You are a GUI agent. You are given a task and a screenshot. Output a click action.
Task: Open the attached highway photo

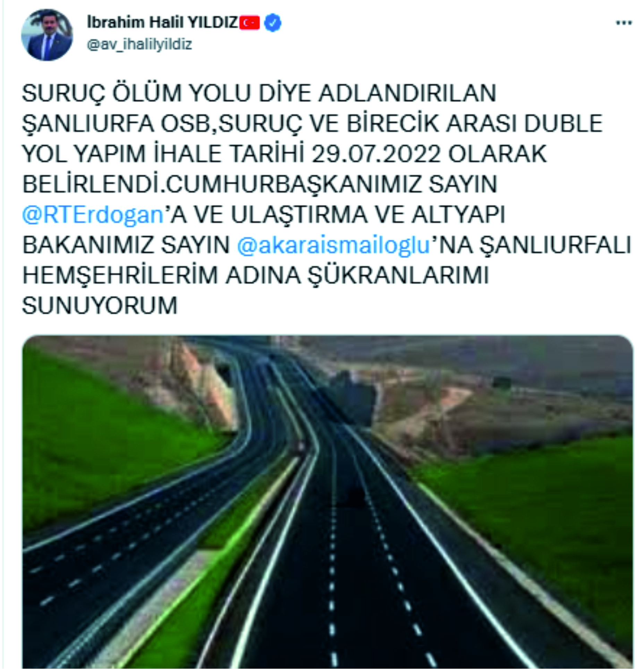[328, 501]
